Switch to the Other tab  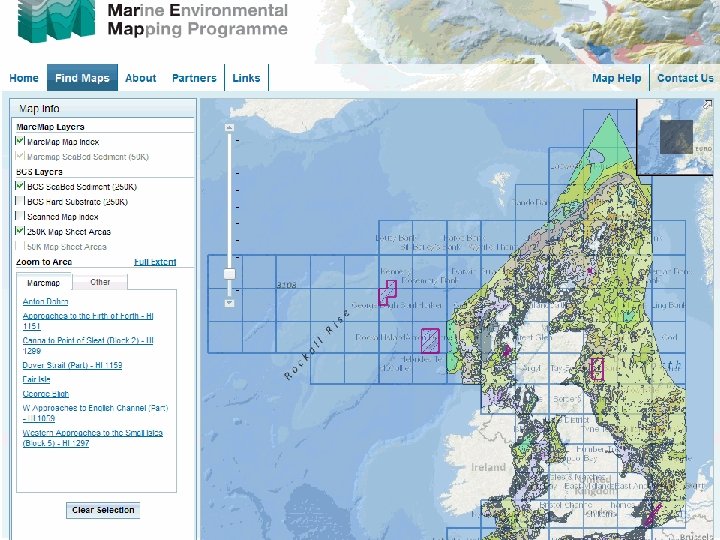click(x=100, y=282)
